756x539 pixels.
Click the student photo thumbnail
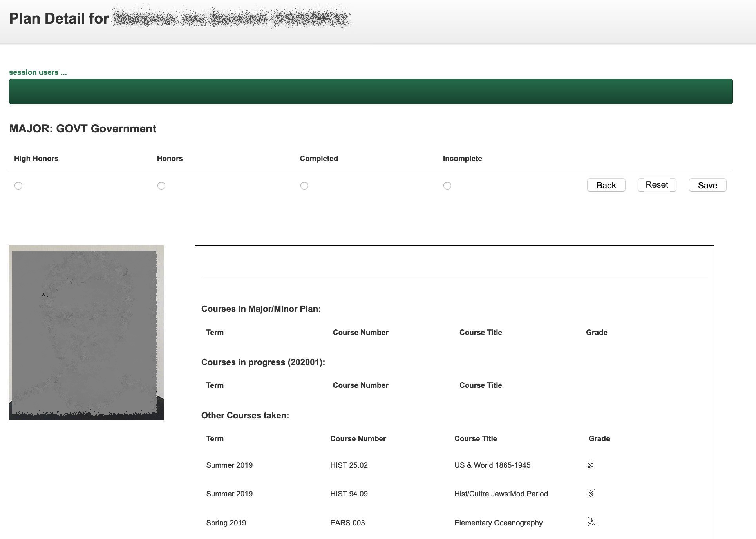coord(86,333)
